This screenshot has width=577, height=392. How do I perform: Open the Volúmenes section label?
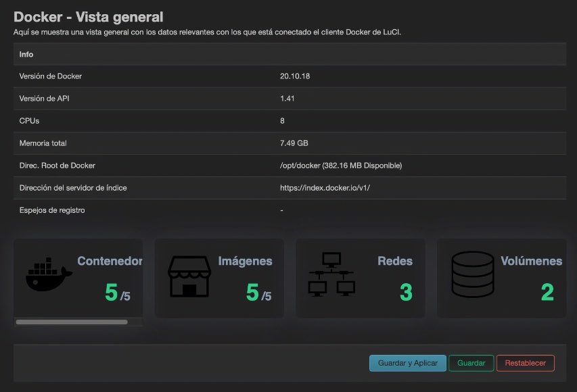tap(532, 261)
